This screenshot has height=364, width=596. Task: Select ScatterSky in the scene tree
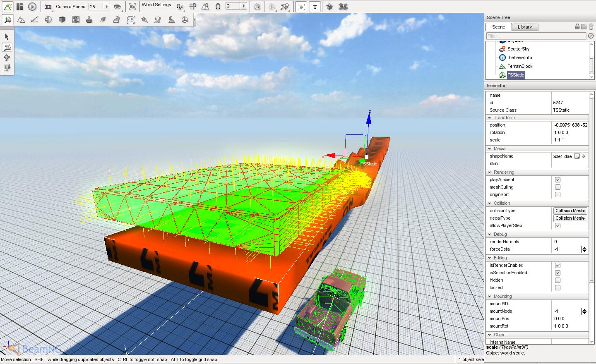[x=518, y=49]
